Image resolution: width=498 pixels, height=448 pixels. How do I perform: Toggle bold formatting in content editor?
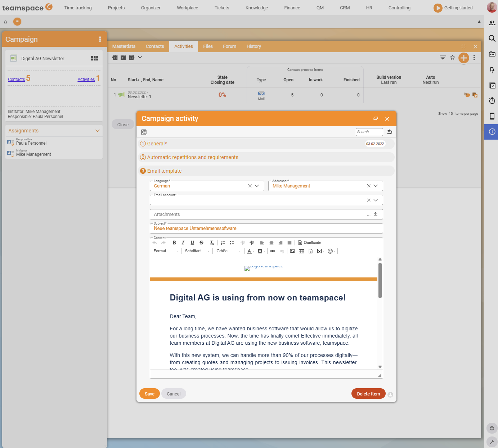174,243
